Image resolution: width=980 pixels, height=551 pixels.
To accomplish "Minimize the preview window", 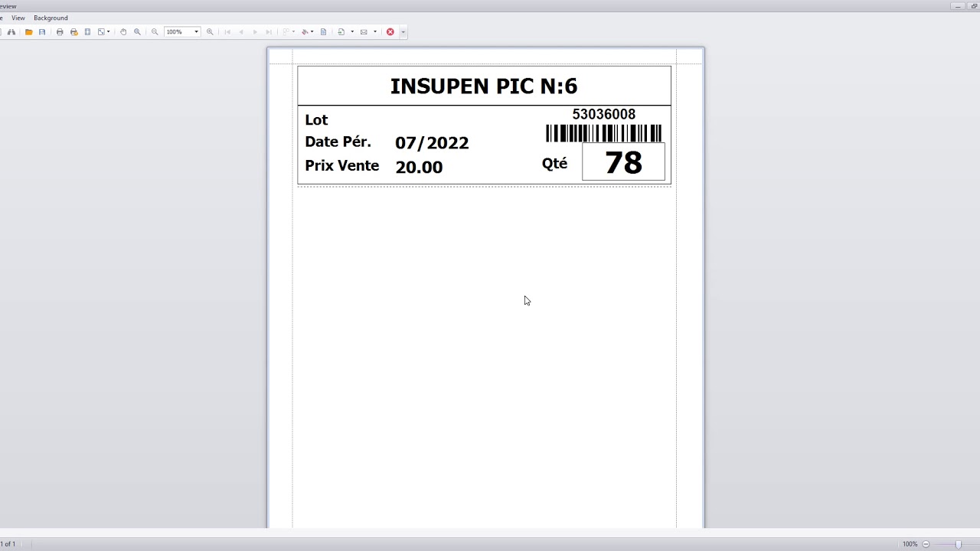I will click(958, 6).
